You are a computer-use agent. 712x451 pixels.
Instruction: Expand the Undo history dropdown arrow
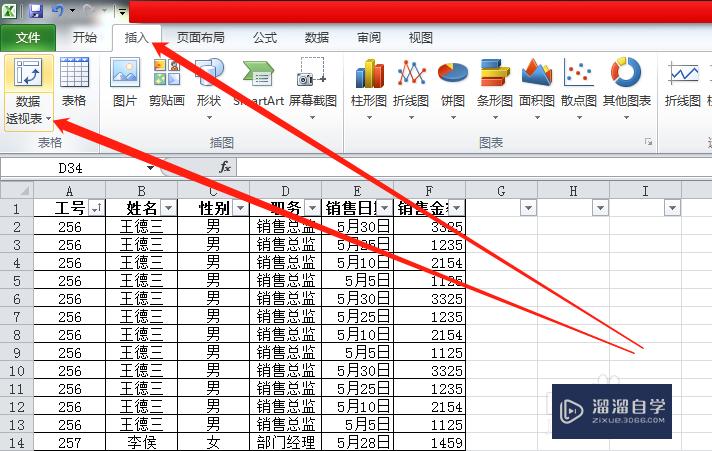point(73,10)
